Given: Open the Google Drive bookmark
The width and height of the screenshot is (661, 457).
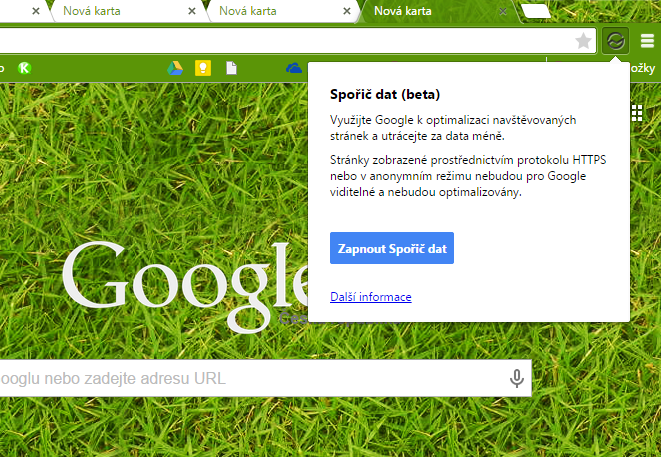Looking at the screenshot, I should (175, 68).
